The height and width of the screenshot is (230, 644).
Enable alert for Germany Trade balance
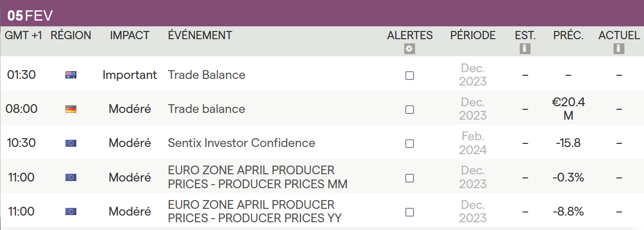point(409,109)
